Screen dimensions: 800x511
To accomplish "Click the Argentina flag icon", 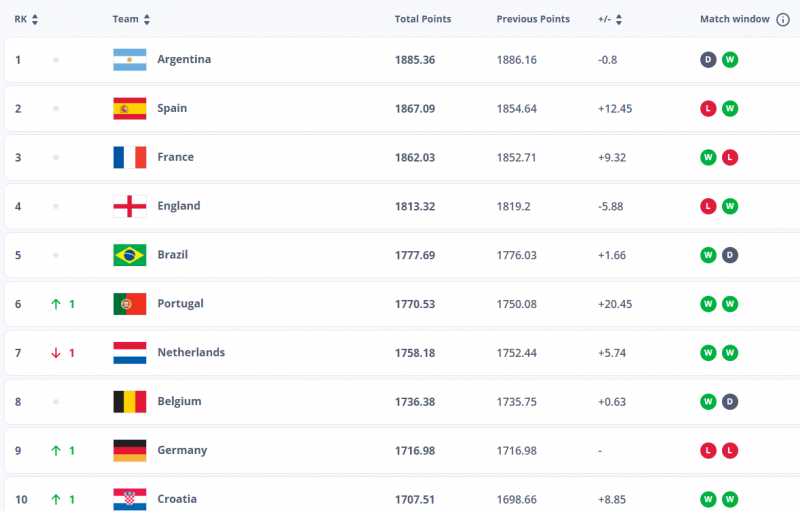I will (130, 60).
